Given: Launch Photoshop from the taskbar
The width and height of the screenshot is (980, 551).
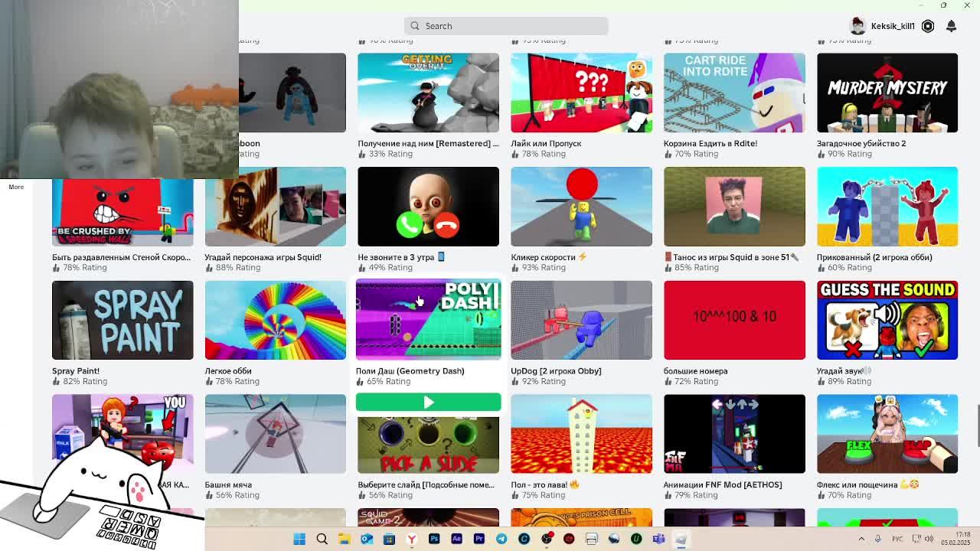Looking at the screenshot, I should [434, 539].
